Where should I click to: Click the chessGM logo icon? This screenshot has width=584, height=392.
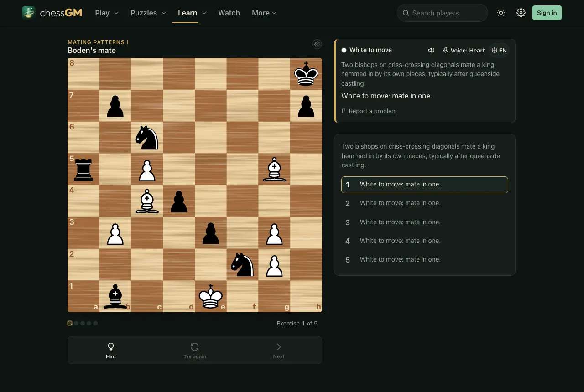coord(29,13)
